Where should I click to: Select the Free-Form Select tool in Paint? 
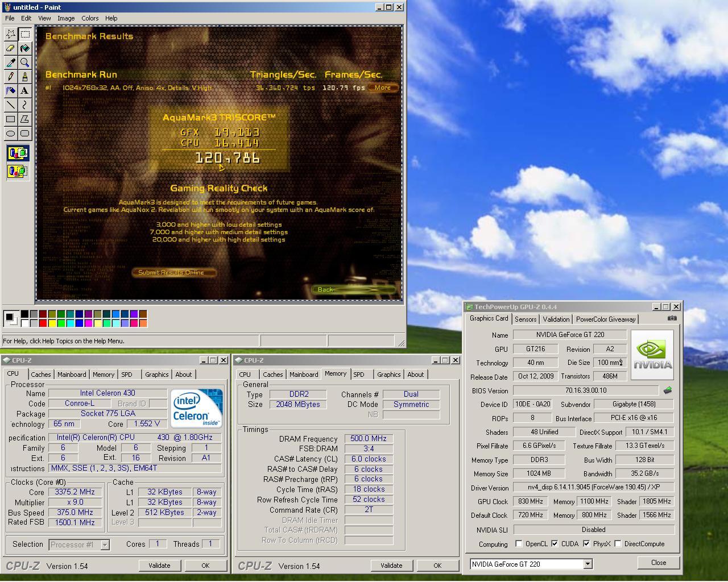click(x=10, y=34)
